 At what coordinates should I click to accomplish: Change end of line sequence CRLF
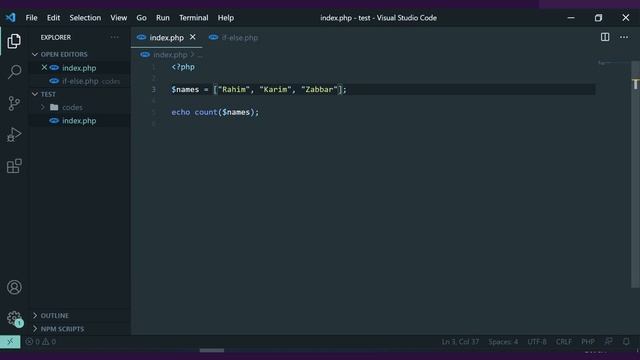coord(564,342)
